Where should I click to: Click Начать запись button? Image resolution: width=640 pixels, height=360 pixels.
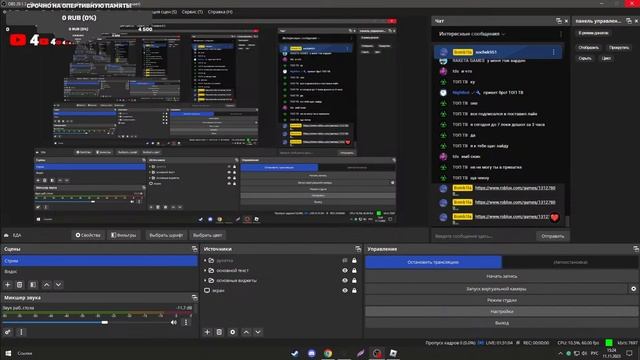point(502,276)
